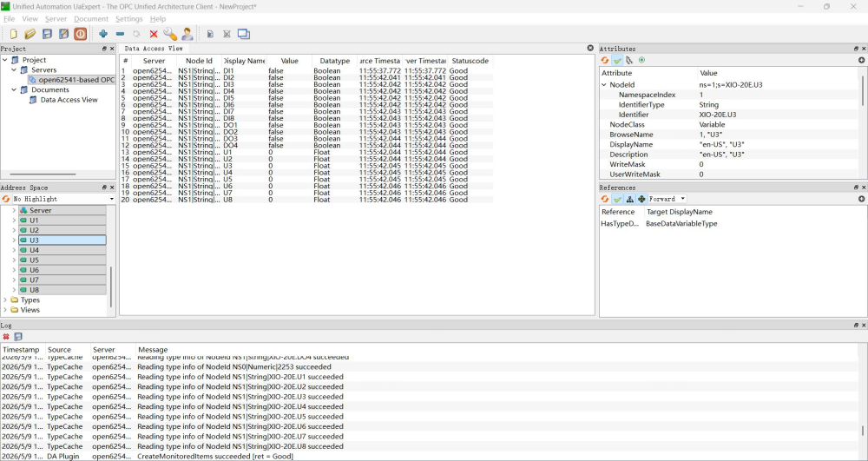Open the Forward direction dropdown in References
868x461 pixels.
(x=667, y=199)
